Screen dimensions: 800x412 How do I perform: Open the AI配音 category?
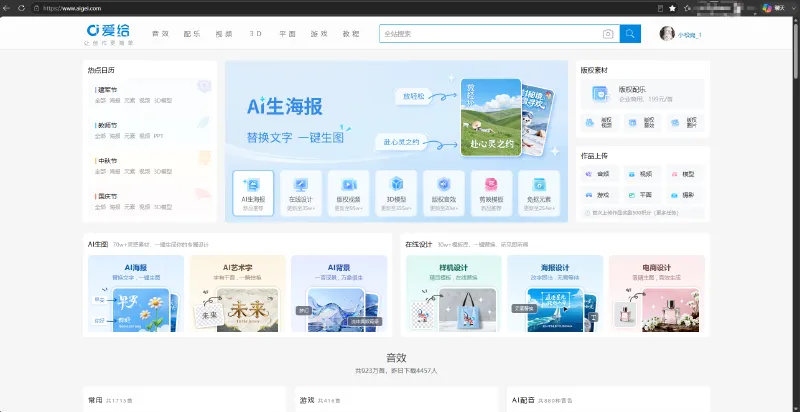(521, 401)
